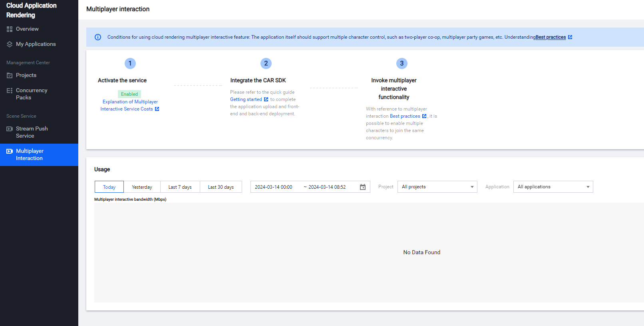Click external link icon beside banner Best practices
Image resolution: width=644 pixels, height=326 pixels.
coord(570,37)
